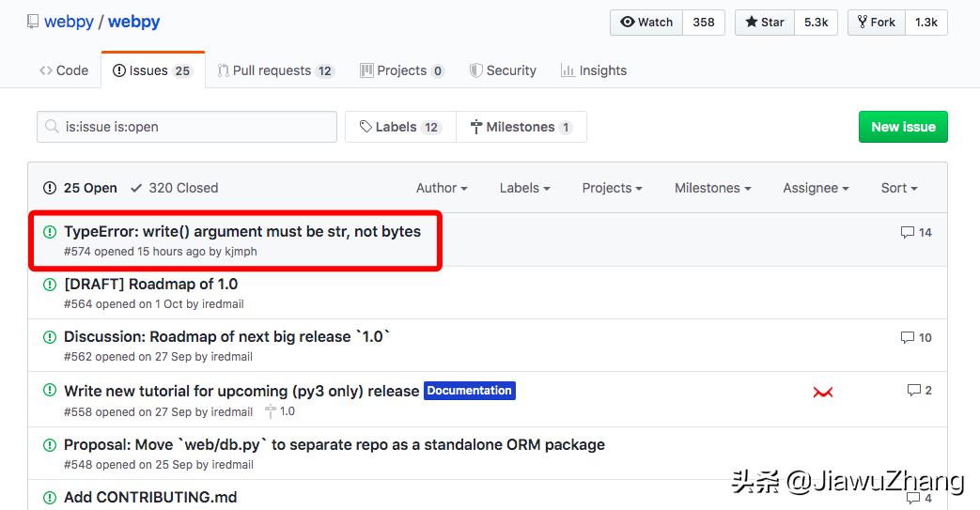
Task: Click the milestone icon next to 1.0
Action: click(x=271, y=411)
